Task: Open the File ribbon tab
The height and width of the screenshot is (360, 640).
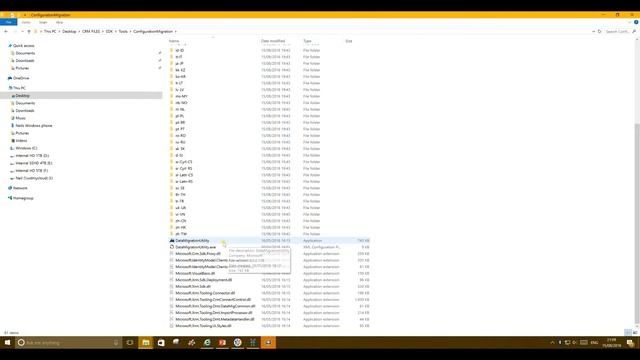Action: [9, 22]
